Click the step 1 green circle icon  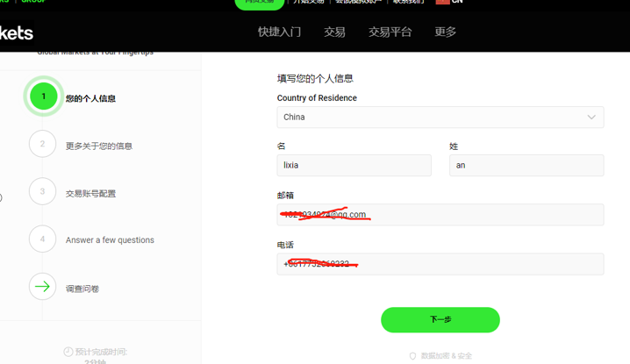point(43,96)
